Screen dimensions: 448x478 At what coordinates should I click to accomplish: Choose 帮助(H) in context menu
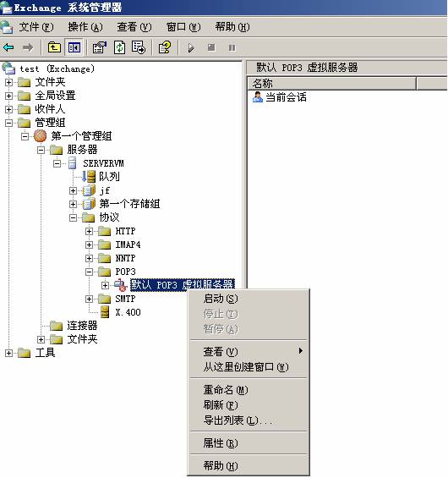(x=249, y=466)
